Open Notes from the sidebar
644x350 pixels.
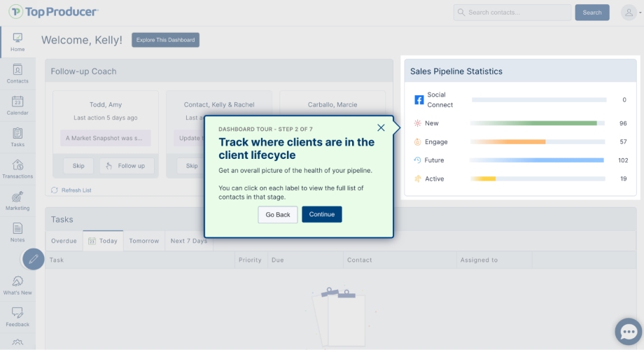click(x=17, y=232)
